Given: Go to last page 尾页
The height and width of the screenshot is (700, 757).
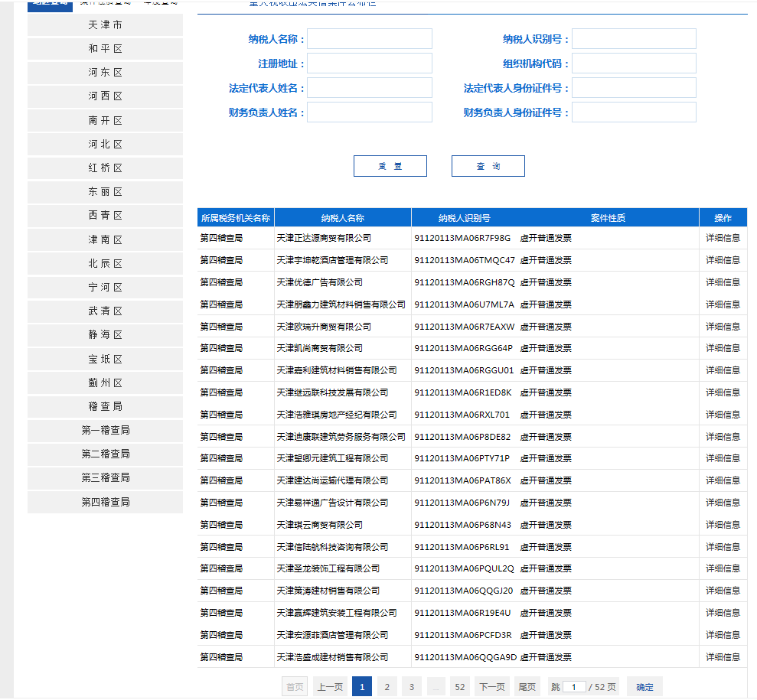Looking at the screenshot, I should (x=527, y=686).
